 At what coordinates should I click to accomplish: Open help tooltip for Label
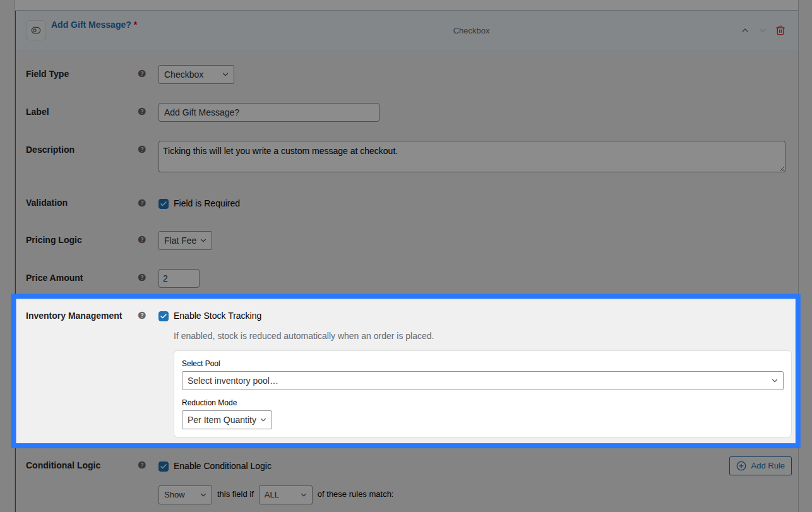click(142, 112)
